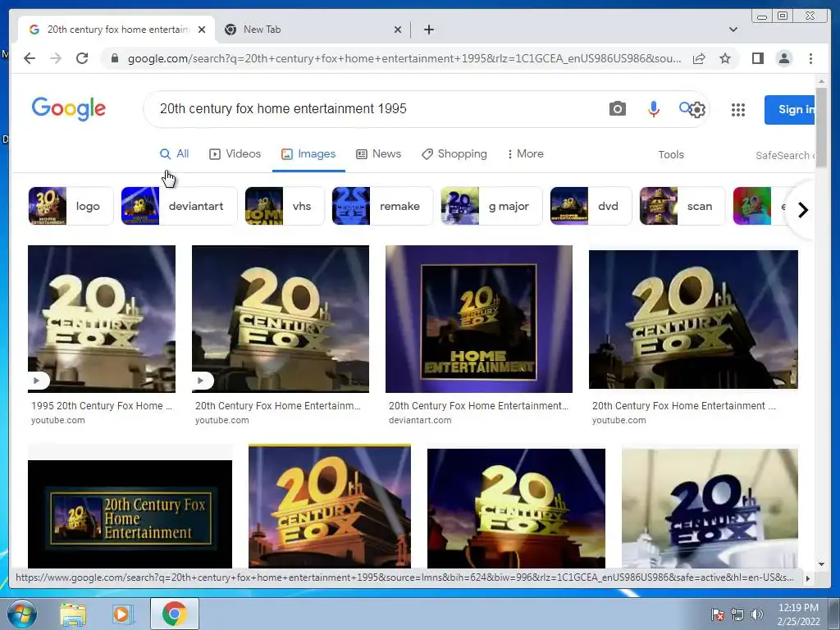Viewport: 840px width, 630px height.
Task: Open the Chrome profile avatar
Action: pyautogui.click(x=783, y=58)
